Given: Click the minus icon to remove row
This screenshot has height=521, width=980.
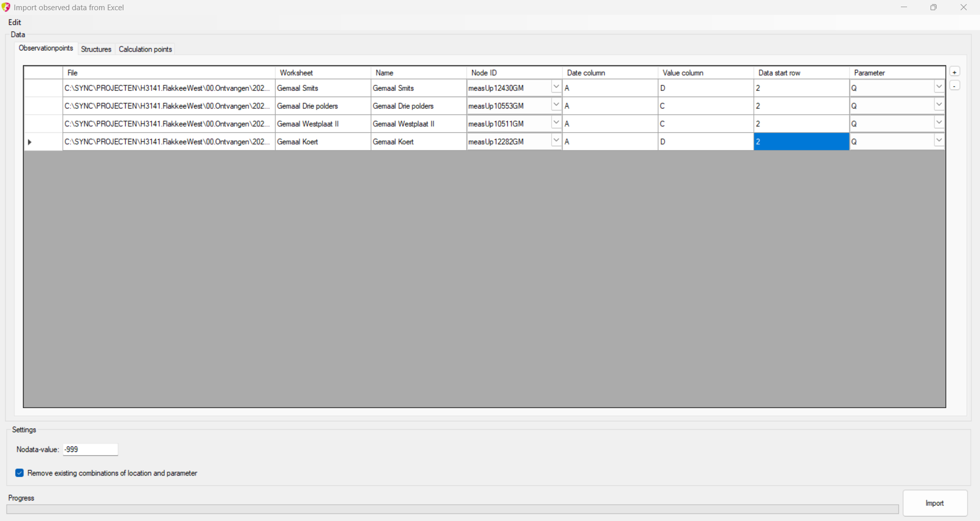Looking at the screenshot, I should tap(954, 86).
